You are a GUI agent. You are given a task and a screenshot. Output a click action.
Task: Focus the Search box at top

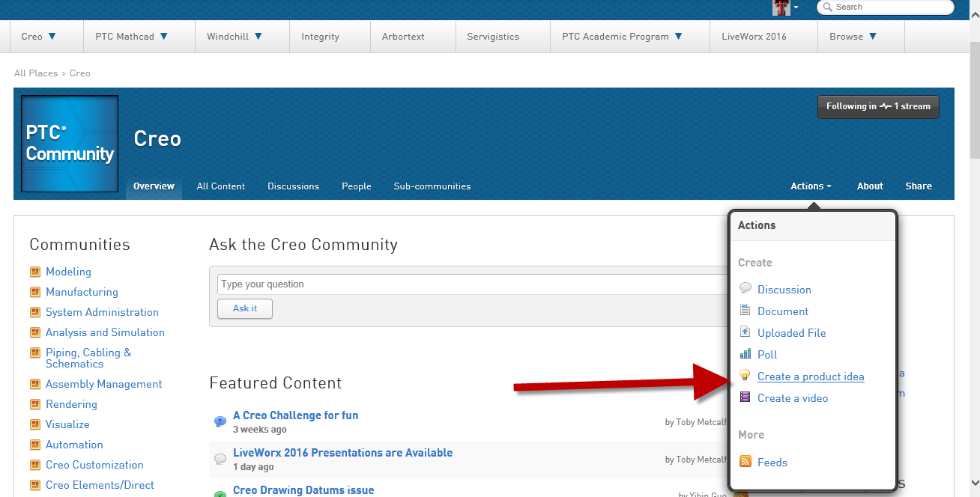(885, 7)
